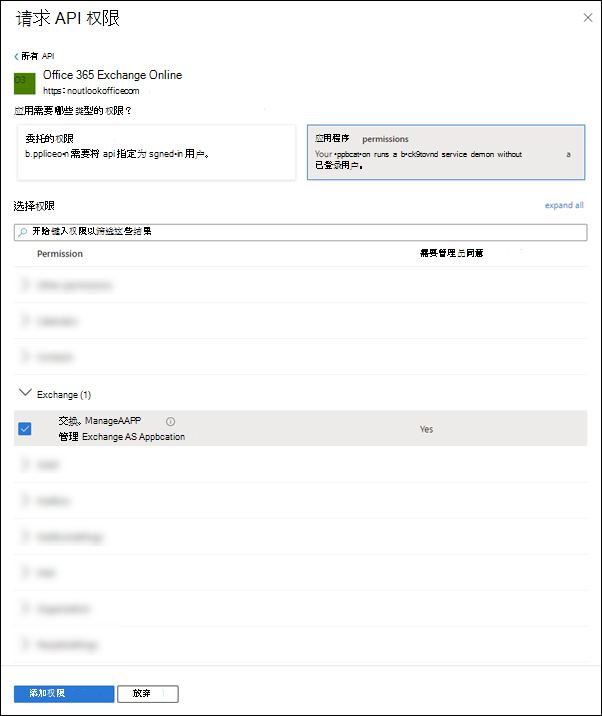Click the 添加权限 button
The image size is (602, 716).
click(x=64, y=694)
